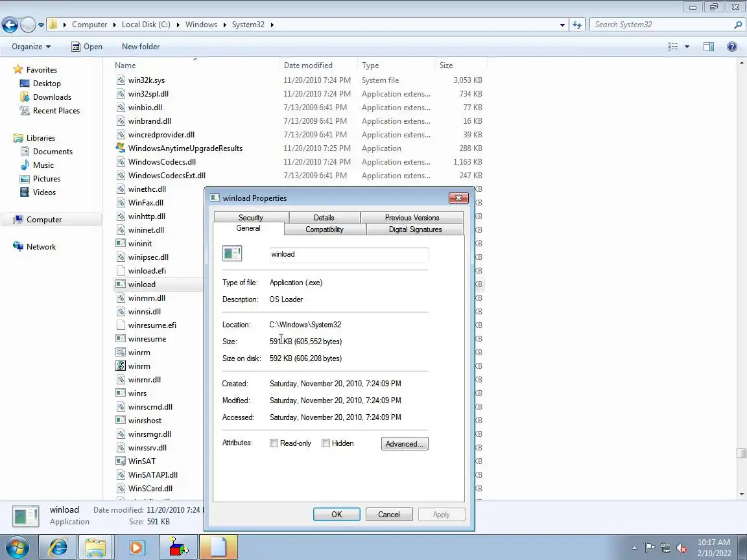Select Favorites in the navigation pane

41,69
